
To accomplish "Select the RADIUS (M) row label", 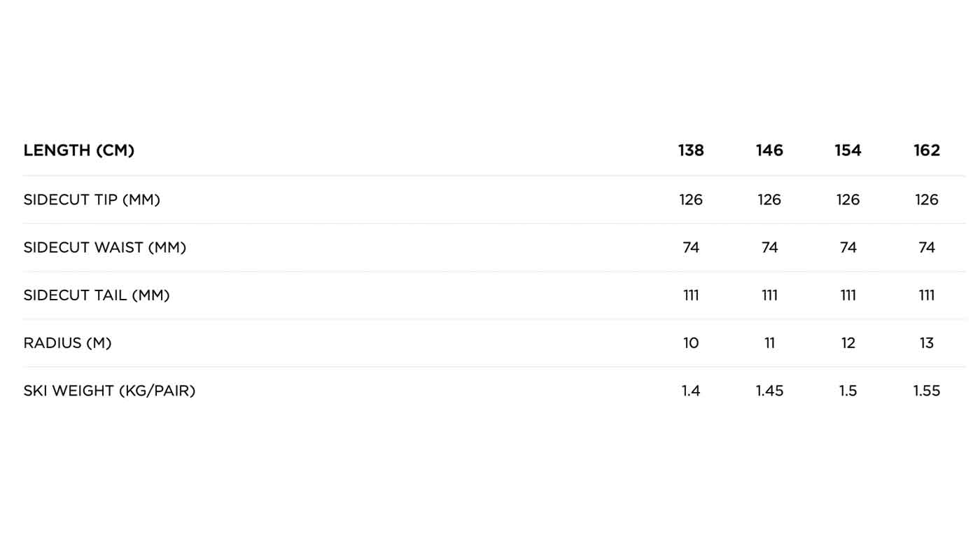I will 67,343.
